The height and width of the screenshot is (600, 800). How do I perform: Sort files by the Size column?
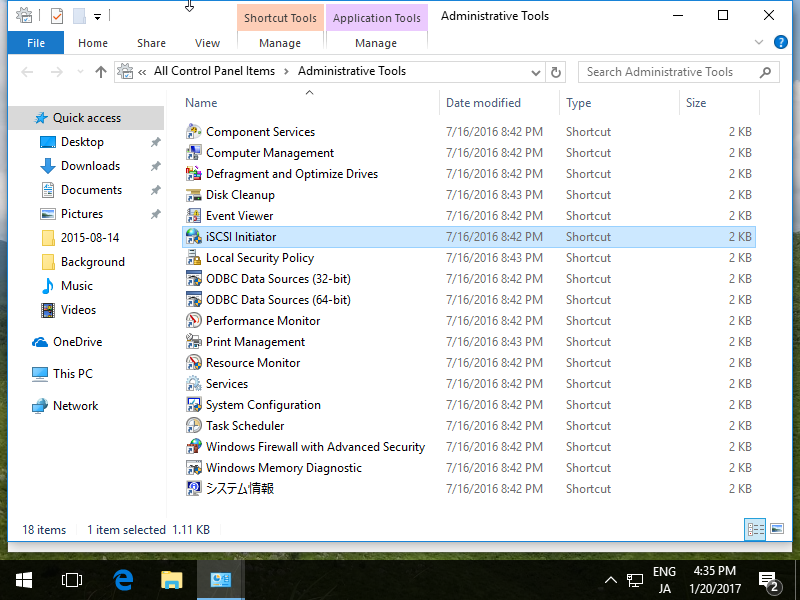click(696, 103)
